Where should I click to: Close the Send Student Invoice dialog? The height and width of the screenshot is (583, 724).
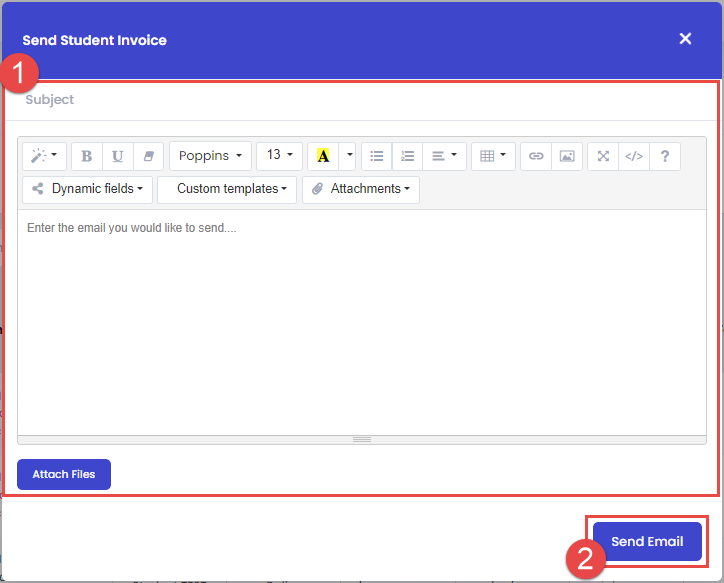tap(685, 39)
